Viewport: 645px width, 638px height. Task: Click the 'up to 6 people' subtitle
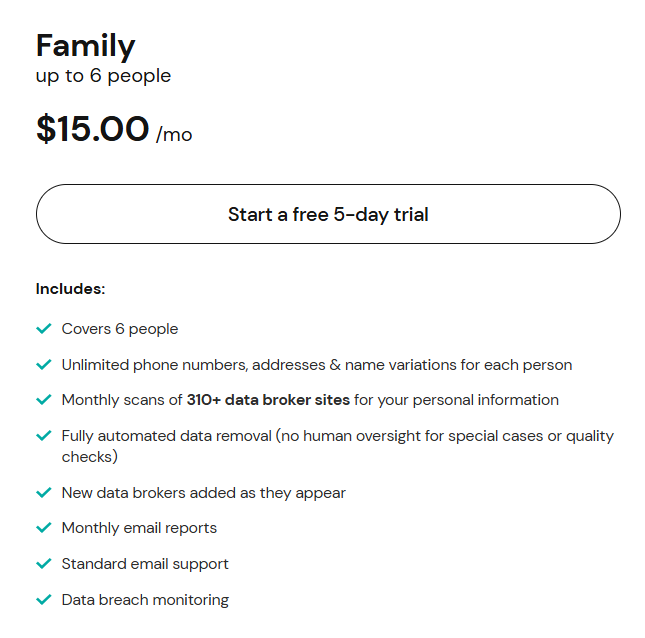tap(103, 76)
